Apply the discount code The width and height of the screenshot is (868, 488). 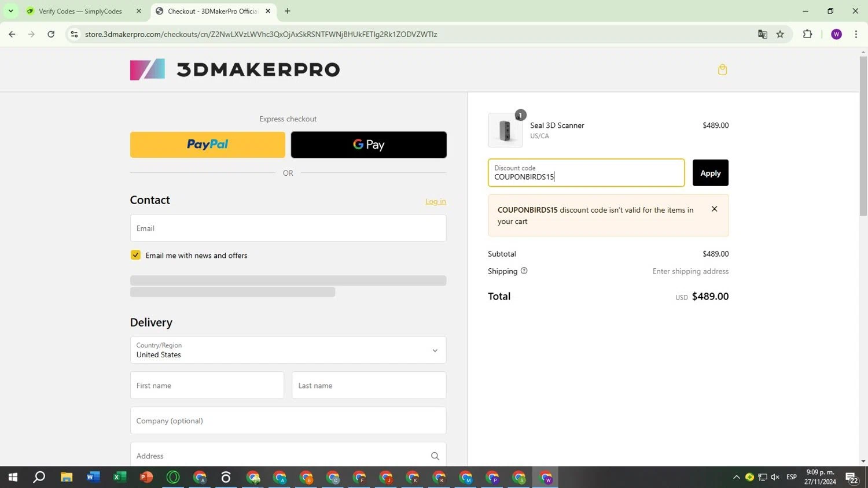point(711,173)
